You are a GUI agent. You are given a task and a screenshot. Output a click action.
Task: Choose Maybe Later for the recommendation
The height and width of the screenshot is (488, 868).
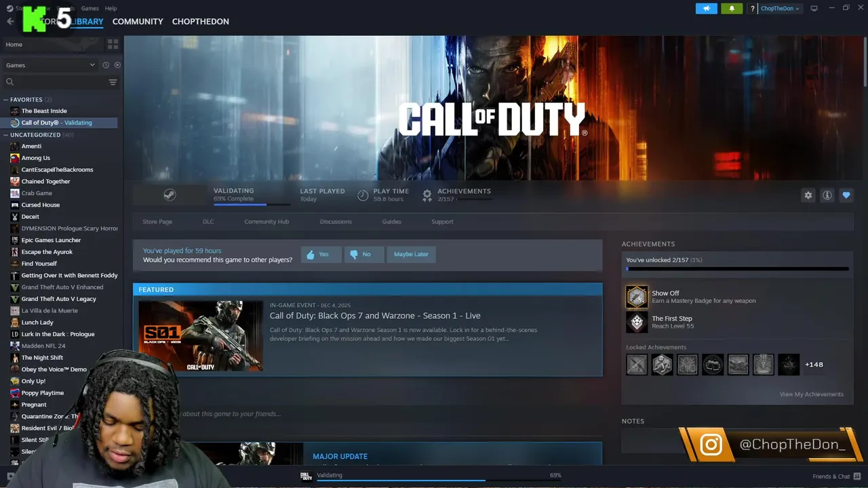tap(411, 254)
